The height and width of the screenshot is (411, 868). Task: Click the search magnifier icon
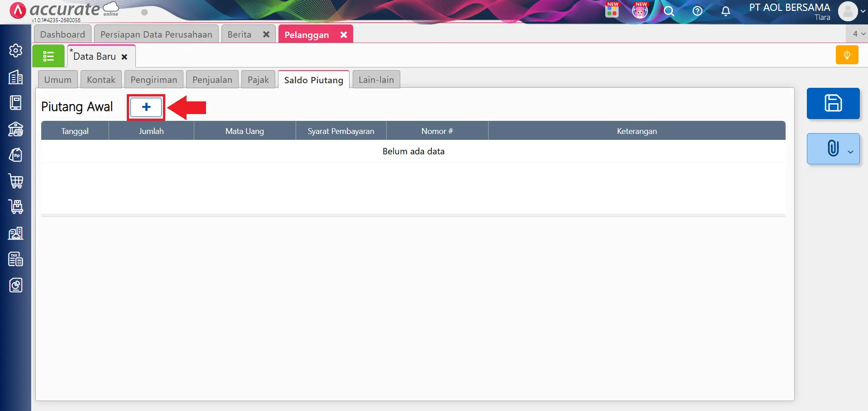tap(669, 11)
